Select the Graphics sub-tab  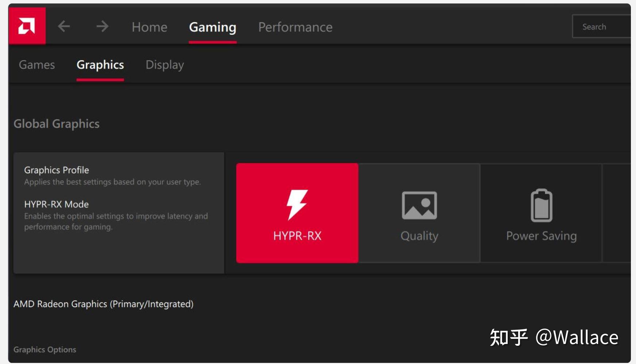100,65
